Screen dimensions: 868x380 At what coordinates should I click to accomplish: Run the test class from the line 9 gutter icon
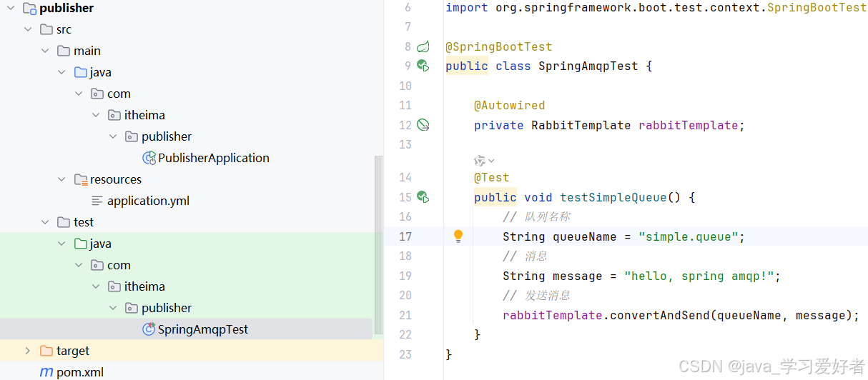[x=423, y=66]
